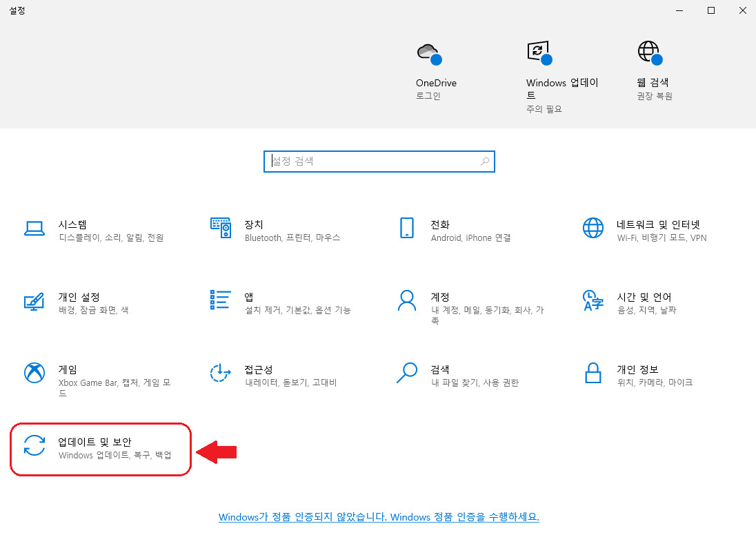
Task: Open OneDrive cloud icon in header
Action: pos(429,54)
